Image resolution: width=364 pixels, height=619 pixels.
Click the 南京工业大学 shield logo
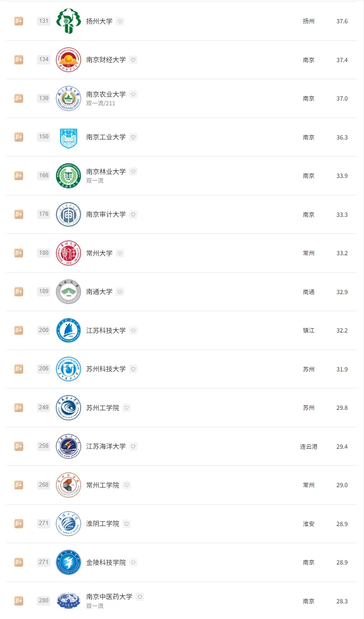[x=69, y=137]
